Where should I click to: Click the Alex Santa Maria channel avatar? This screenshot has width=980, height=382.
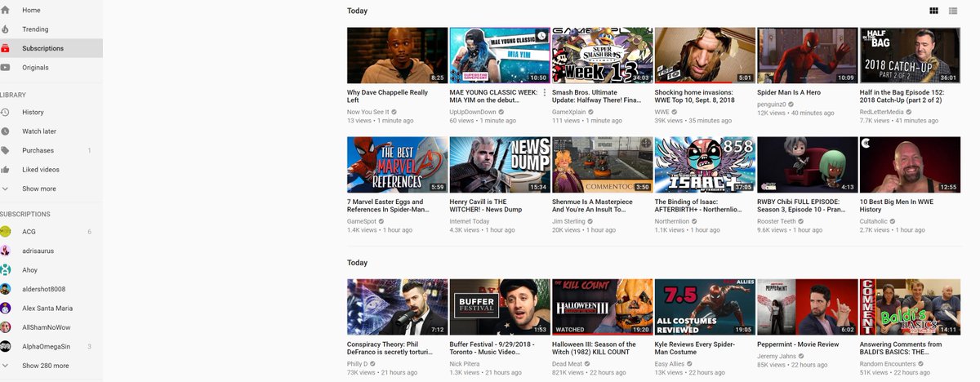point(6,309)
